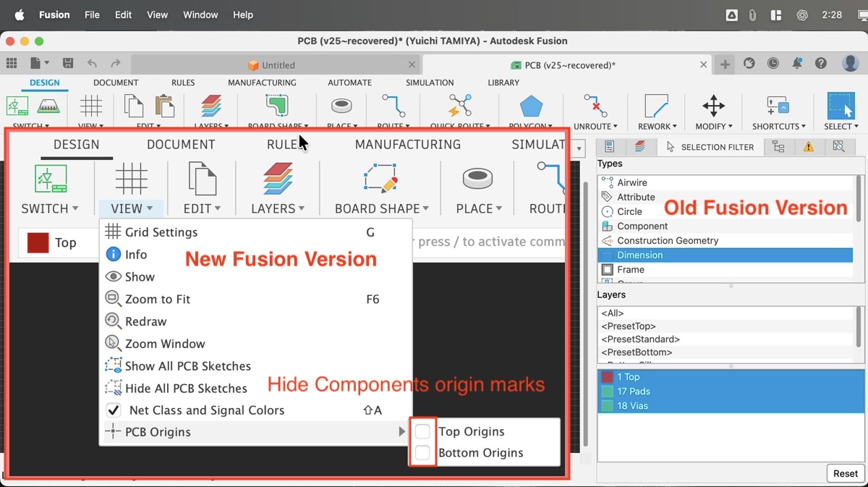Click the Rework icon in small toolbar
The image size is (868, 487).
[x=657, y=106]
